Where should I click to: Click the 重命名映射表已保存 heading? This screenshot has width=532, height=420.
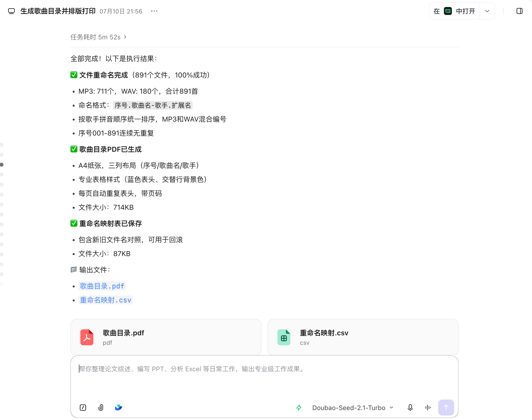(x=110, y=223)
